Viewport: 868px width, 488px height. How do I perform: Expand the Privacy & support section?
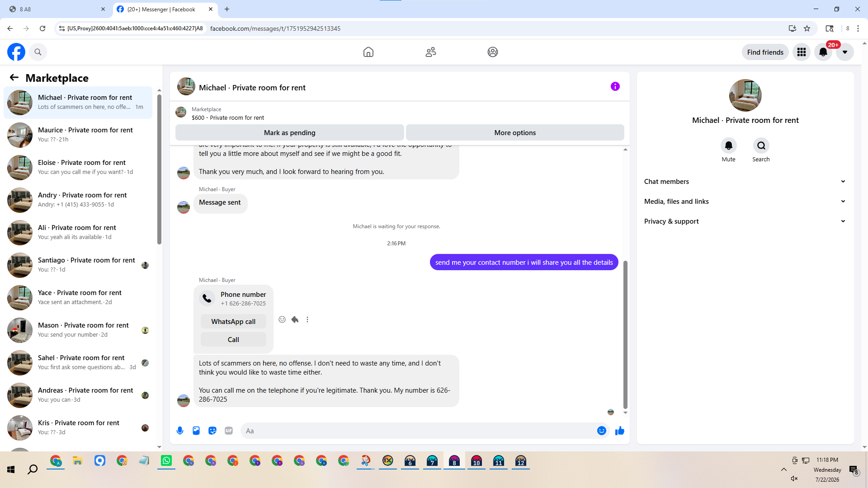(745, 221)
